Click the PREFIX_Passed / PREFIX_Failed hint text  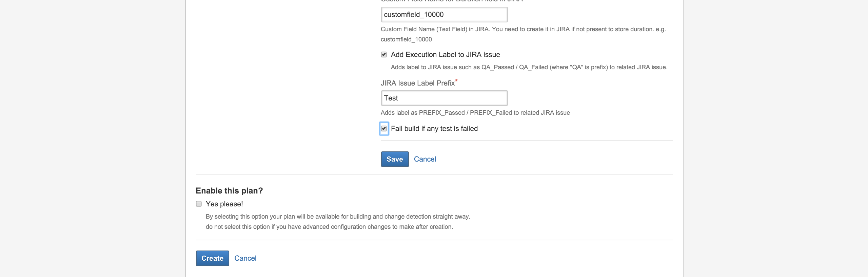[x=475, y=113]
